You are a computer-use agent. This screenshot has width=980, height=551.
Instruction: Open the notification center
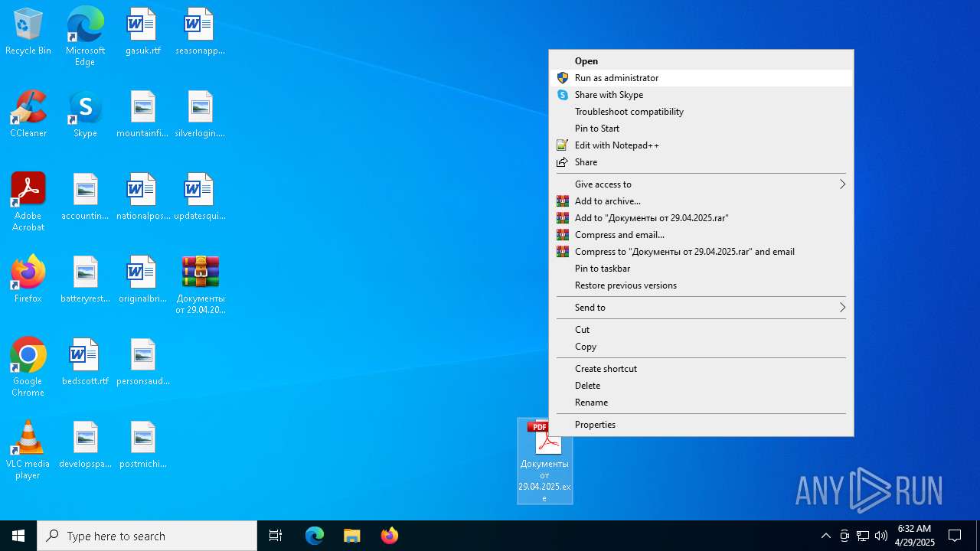(x=955, y=536)
